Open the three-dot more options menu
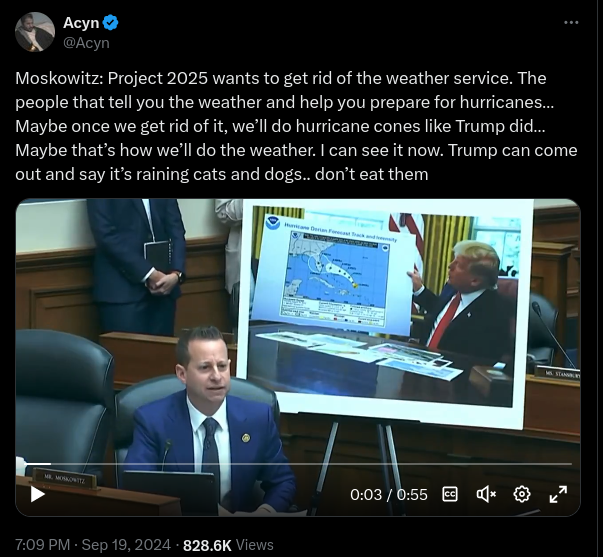This screenshot has height=557, width=603. point(571,23)
